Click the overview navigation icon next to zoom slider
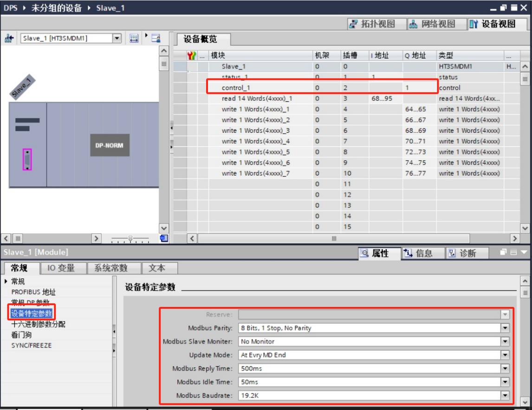This screenshot has width=532, height=410. [164, 238]
